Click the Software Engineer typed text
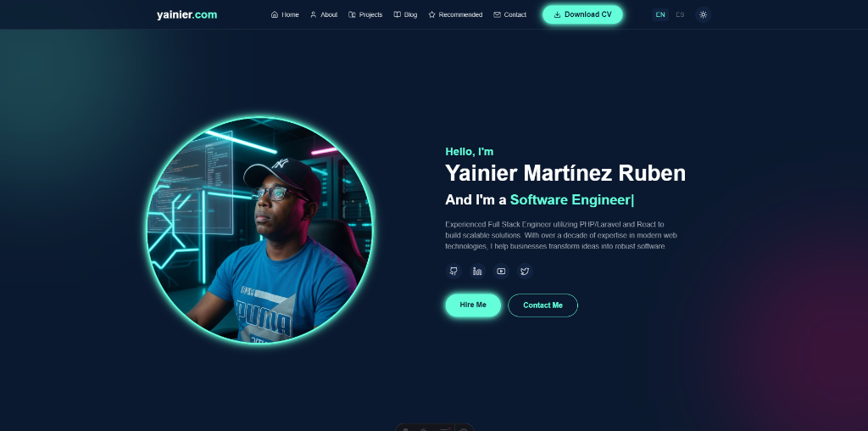The width and height of the screenshot is (868, 431). (x=572, y=200)
